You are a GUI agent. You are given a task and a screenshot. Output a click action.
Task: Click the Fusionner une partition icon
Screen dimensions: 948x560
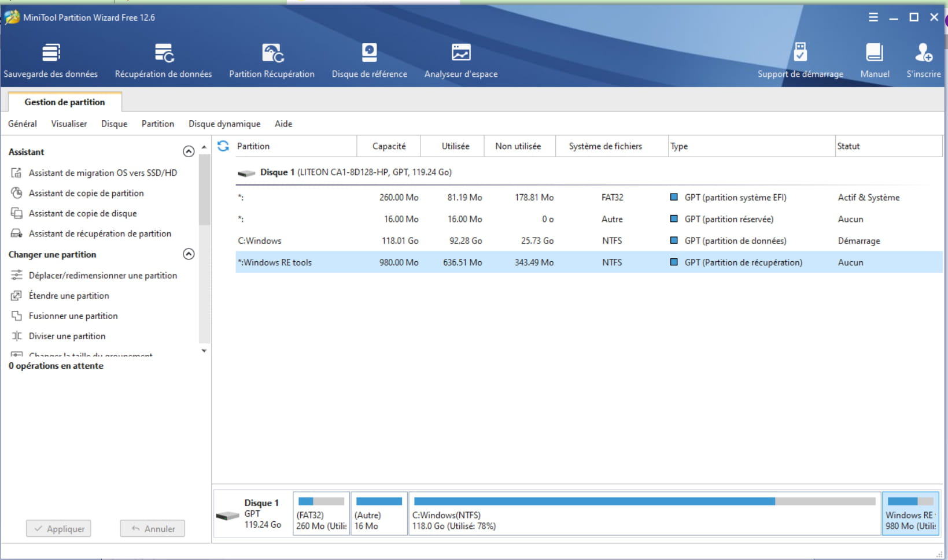click(17, 316)
